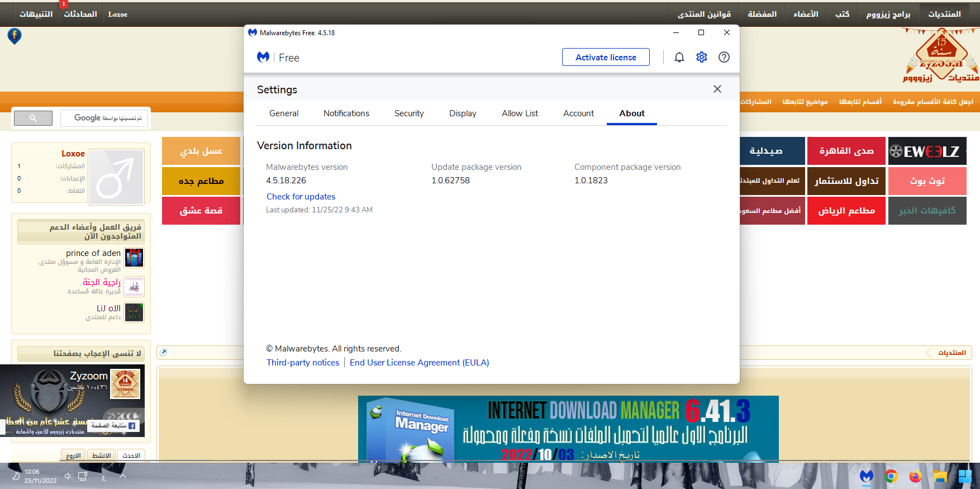
Task: Click the night mode moon tray icon
Action: (16, 476)
